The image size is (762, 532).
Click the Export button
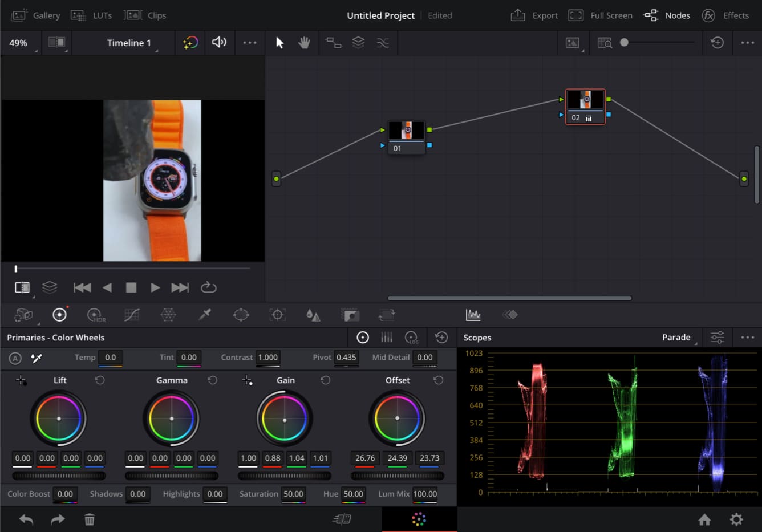[534, 15]
